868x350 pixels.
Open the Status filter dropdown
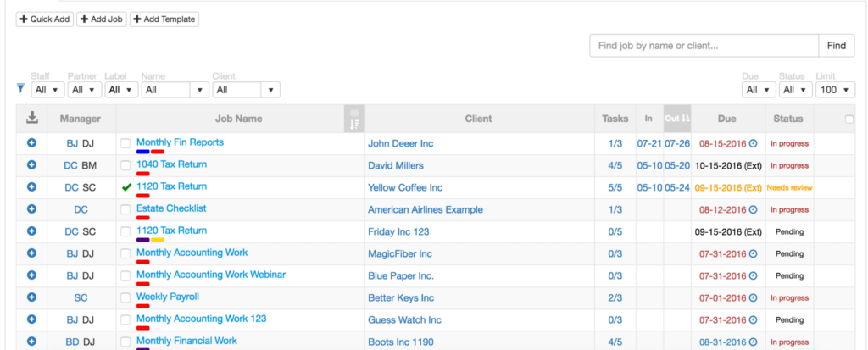(795, 89)
